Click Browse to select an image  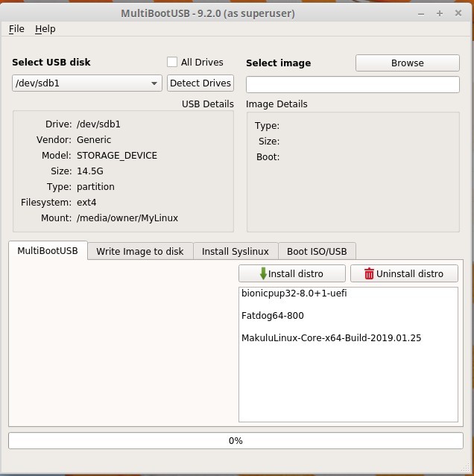407,63
